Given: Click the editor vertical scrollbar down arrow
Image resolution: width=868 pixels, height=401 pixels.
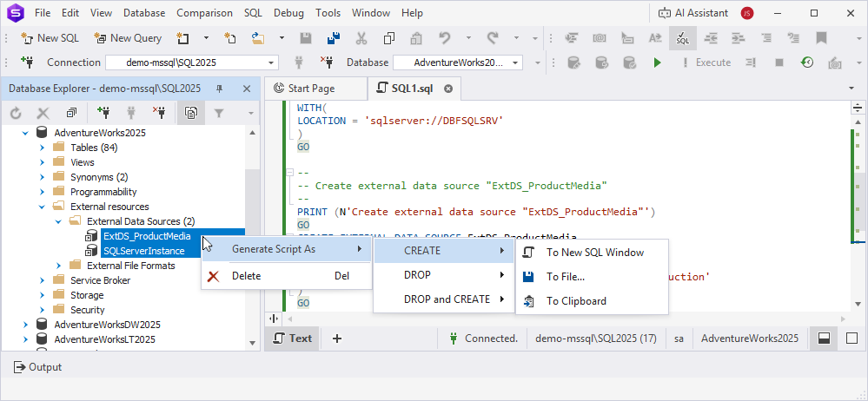Looking at the screenshot, I should click(x=858, y=304).
